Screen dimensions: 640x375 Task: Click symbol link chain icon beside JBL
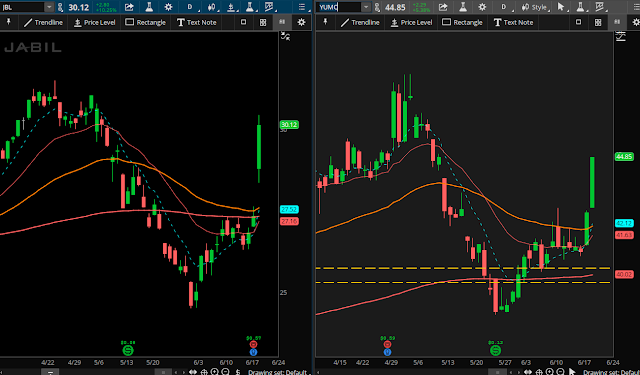point(60,7)
